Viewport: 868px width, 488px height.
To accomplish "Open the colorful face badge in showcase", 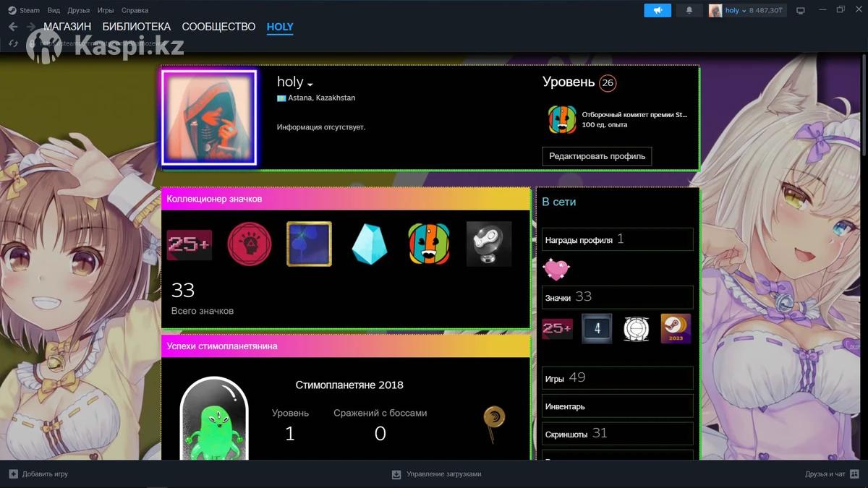I will coord(429,244).
